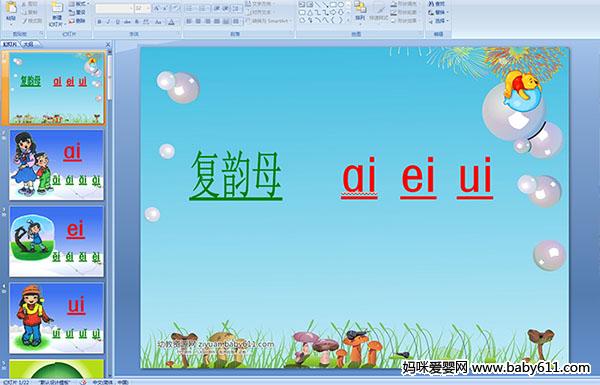Image resolution: width=600 pixels, height=385 pixels.
Task: Click the Reset slide icon
Action: 72,12
